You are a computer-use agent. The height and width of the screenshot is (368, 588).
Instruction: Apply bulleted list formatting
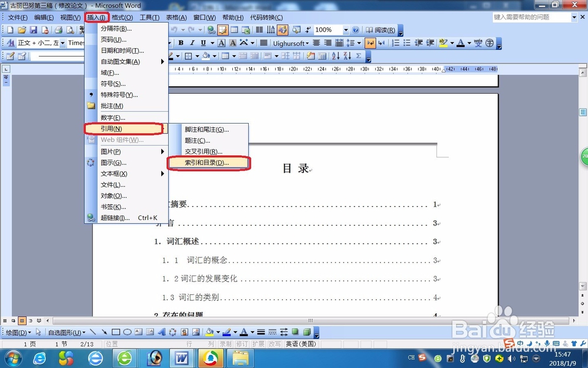[407, 43]
